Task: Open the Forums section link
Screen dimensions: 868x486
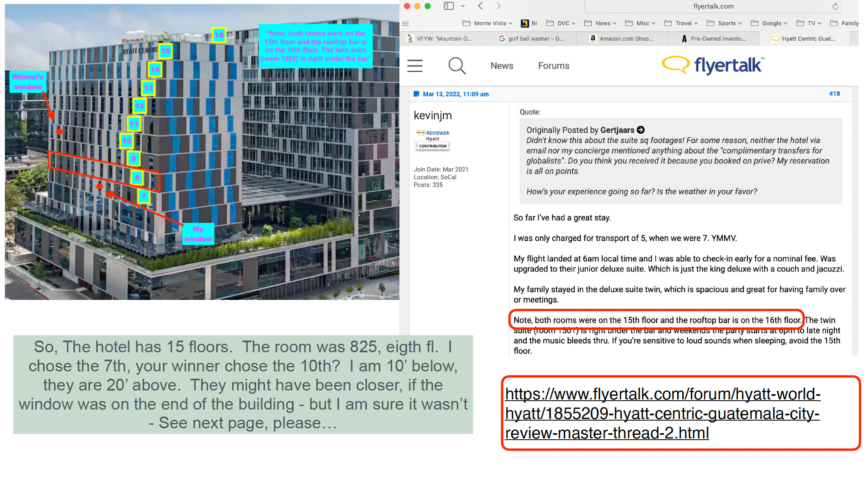Action: click(554, 66)
